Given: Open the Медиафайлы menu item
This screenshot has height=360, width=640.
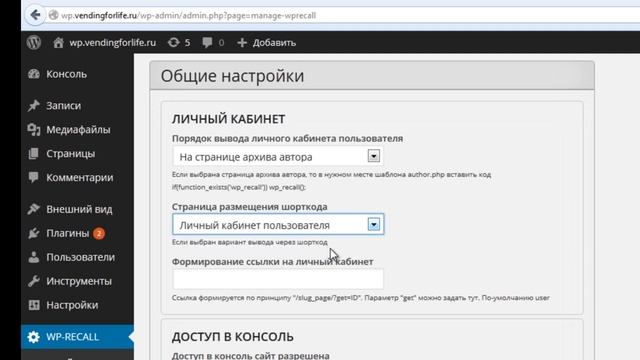Looking at the screenshot, I should tap(78, 129).
